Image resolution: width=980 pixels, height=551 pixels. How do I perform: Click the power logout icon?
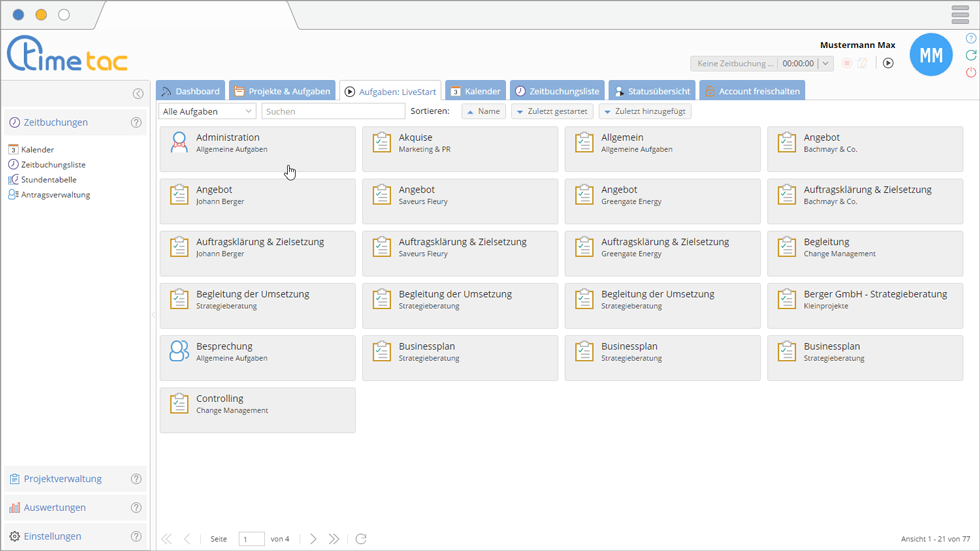click(x=970, y=72)
